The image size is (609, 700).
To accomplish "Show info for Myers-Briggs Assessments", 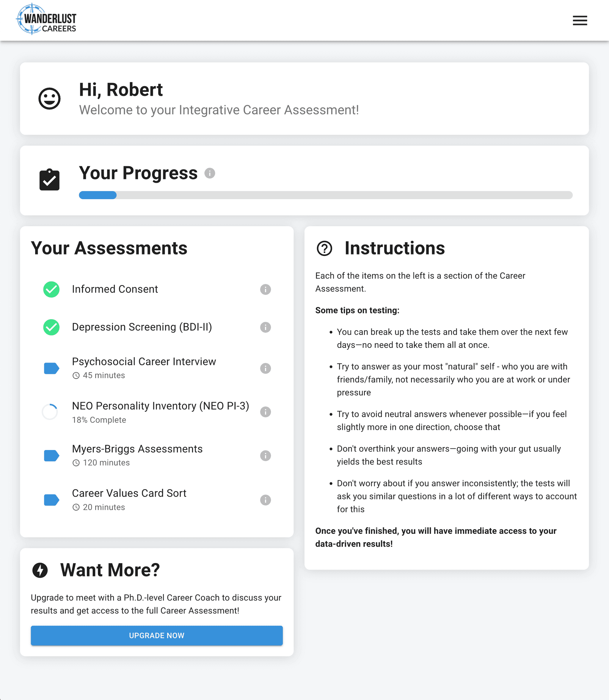I will 266,456.
